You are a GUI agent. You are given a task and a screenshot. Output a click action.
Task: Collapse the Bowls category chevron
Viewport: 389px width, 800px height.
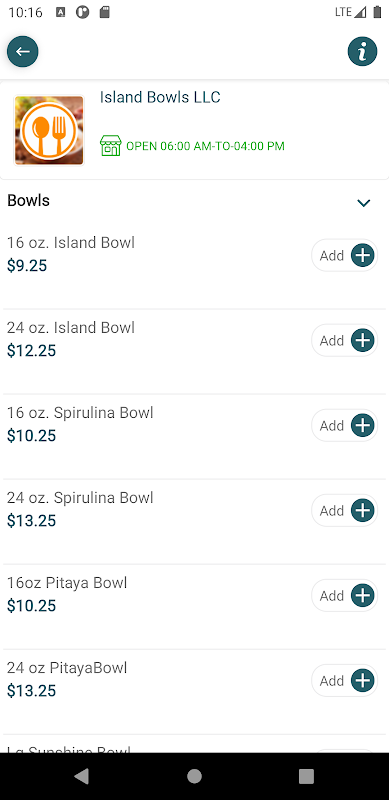(363, 203)
